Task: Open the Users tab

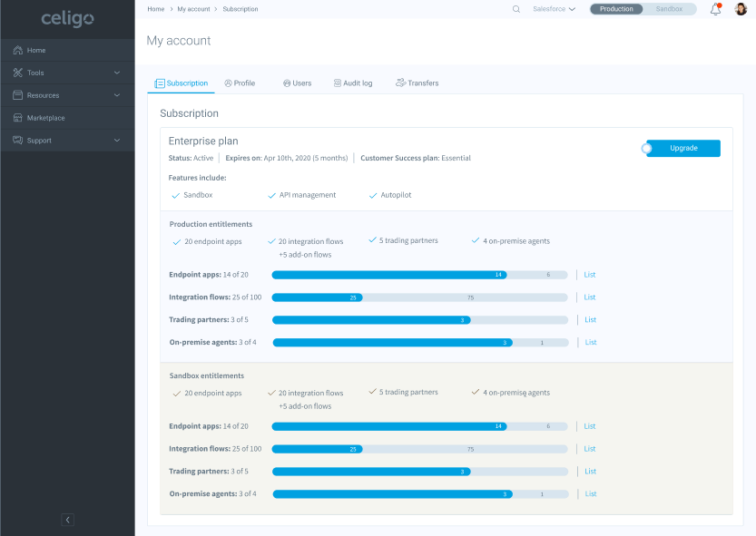Action: pos(297,83)
